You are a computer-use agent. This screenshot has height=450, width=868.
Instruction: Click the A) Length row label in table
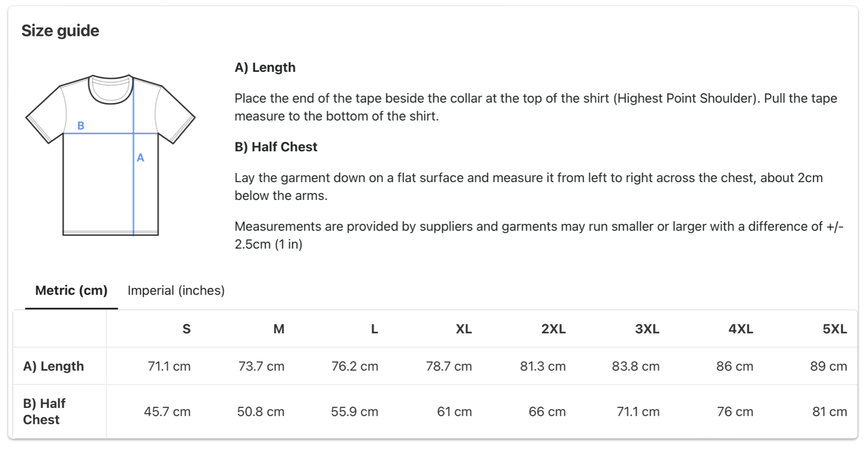(53, 366)
